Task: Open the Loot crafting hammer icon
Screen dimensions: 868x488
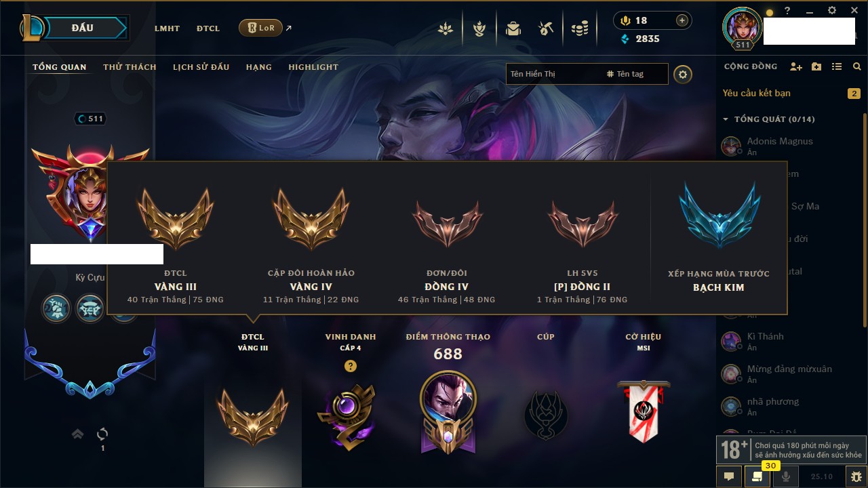Action: (x=546, y=28)
